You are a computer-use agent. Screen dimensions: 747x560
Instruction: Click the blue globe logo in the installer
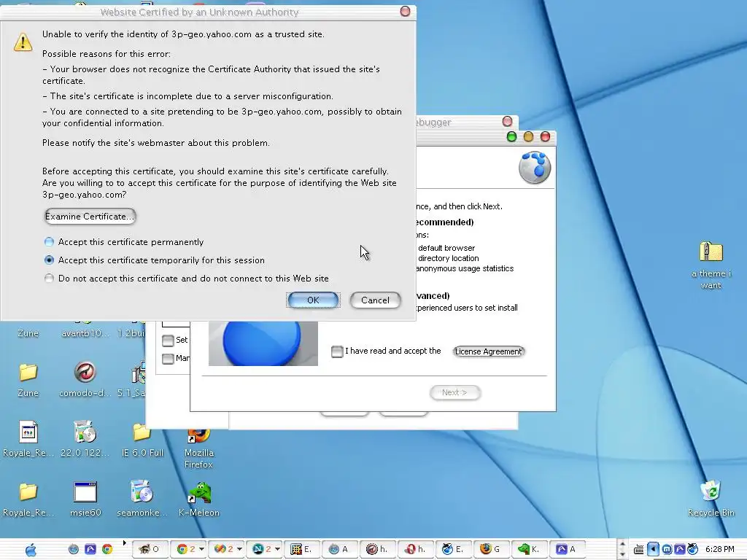(x=535, y=167)
